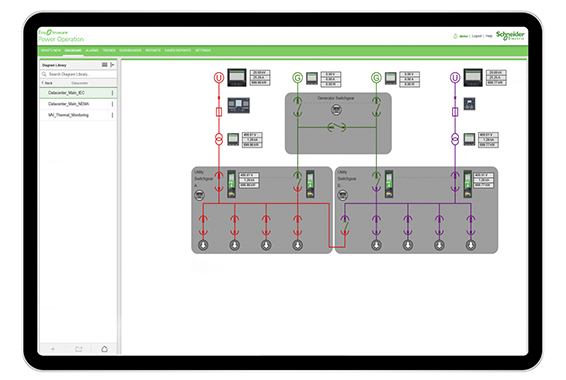Select the Datacenter_Main_IEC diagram

[66, 93]
